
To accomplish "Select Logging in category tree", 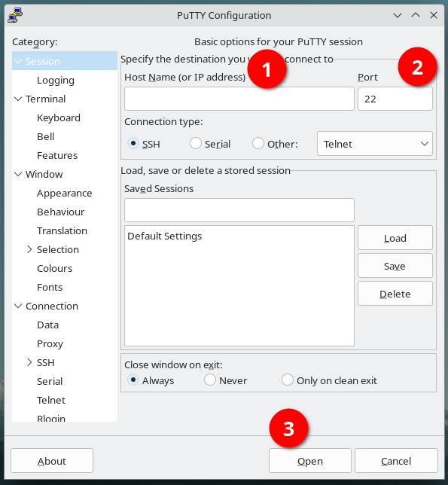I will [x=56, y=80].
